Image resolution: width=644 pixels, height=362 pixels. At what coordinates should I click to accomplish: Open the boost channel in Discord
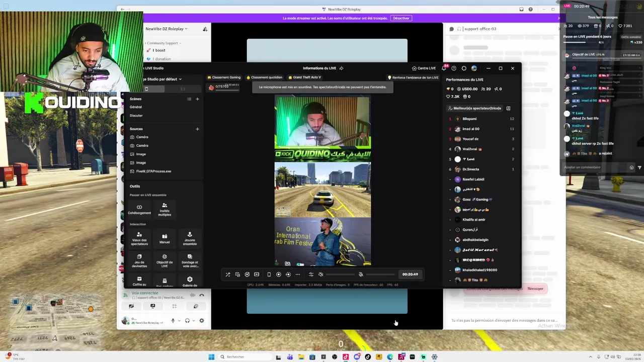159,50
